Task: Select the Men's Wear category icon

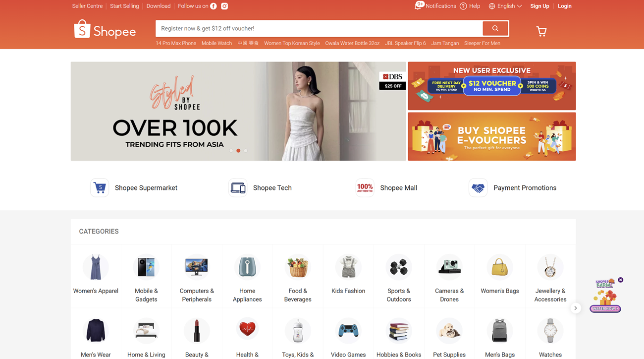Action: pos(96,331)
